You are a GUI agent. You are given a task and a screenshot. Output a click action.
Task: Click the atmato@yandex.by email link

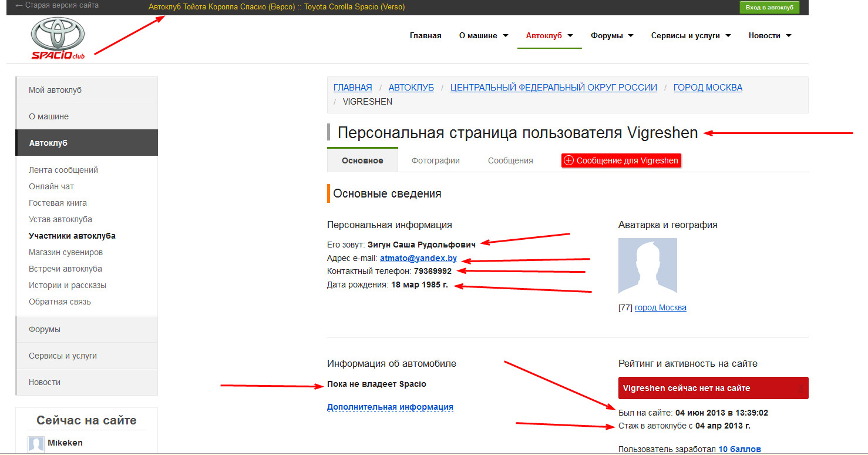418,258
